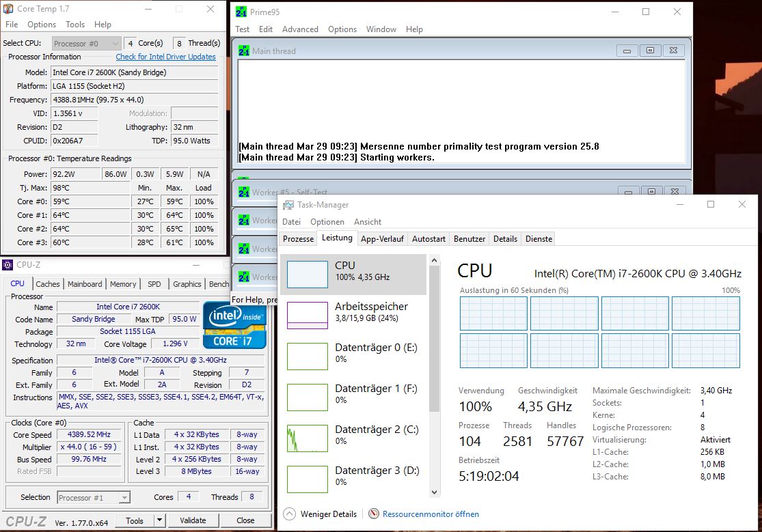Open the Memory tab in CPU-Z
762x532 pixels.
pos(123,283)
